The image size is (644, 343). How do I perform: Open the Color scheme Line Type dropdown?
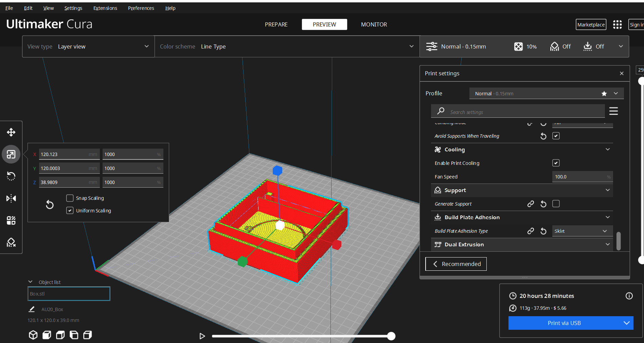click(x=287, y=46)
